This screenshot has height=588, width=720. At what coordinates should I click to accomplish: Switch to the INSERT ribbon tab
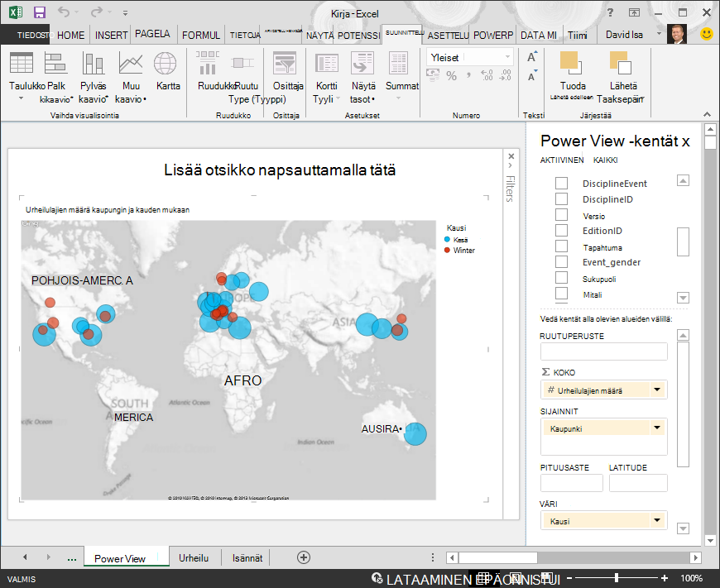point(111,35)
